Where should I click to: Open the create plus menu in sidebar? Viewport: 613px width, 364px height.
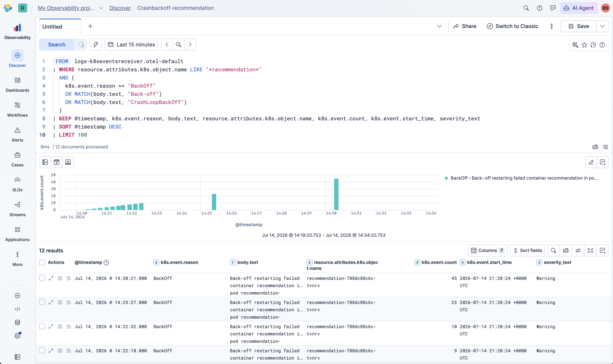pos(17,296)
